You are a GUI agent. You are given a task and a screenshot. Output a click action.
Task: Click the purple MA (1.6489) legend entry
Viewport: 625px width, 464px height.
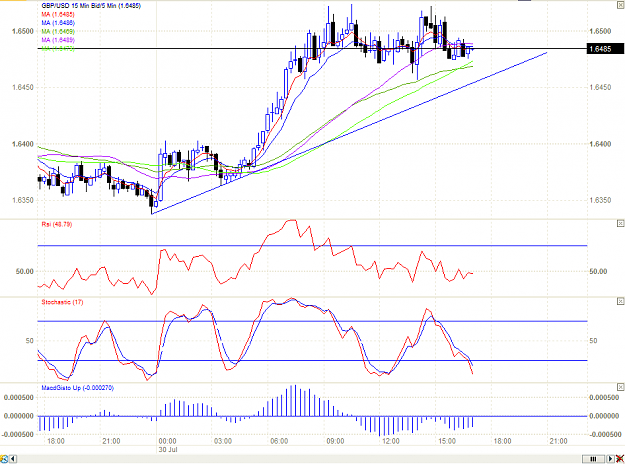click(x=58, y=40)
